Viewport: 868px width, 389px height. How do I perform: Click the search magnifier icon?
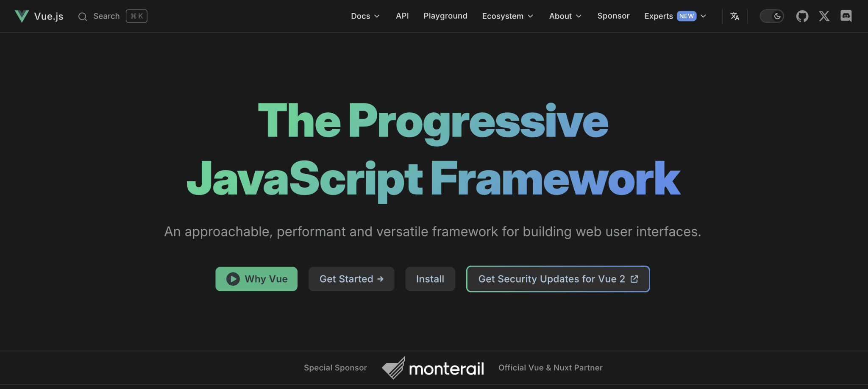(83, 16)
